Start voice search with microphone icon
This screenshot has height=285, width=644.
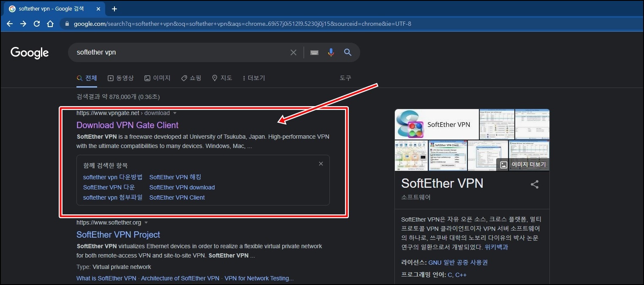331,52
